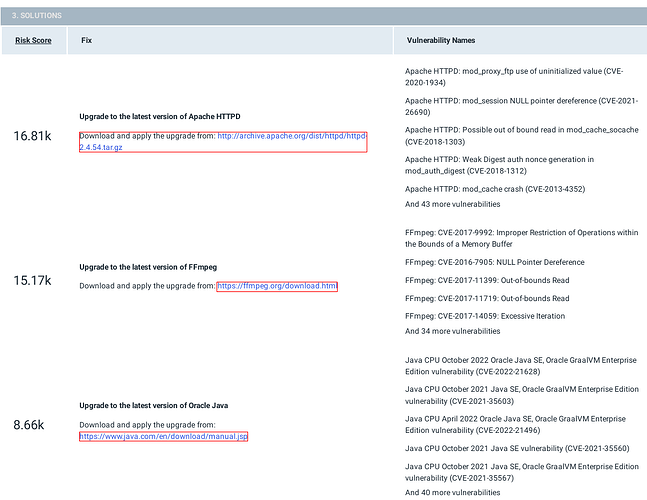Select the 8.66k risk score value

[28, 425]
